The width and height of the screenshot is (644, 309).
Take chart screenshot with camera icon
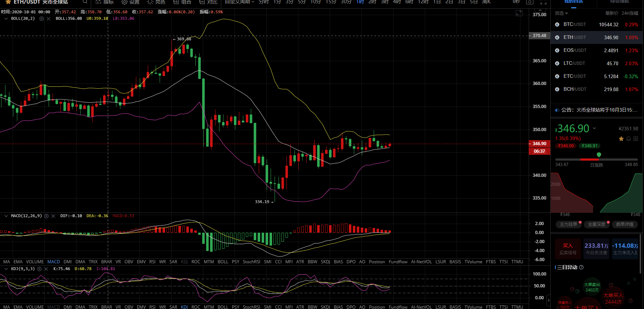[x=529, y=2]
